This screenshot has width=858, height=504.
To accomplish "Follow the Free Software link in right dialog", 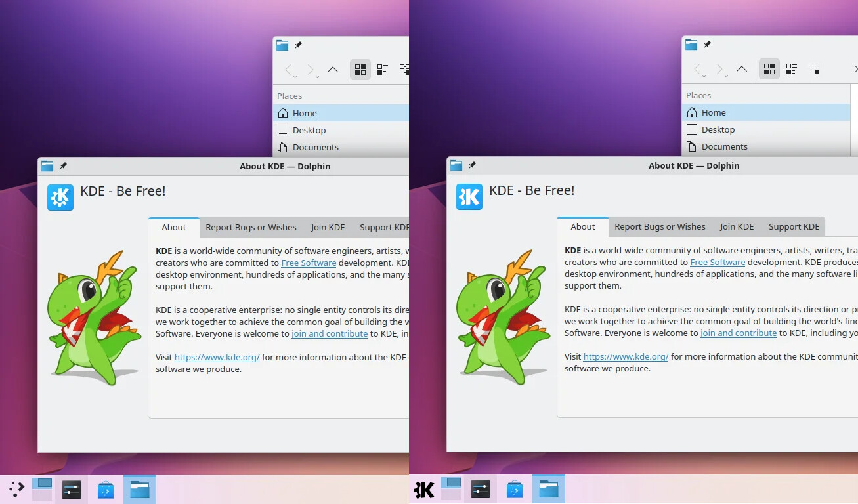I will 718,262.
